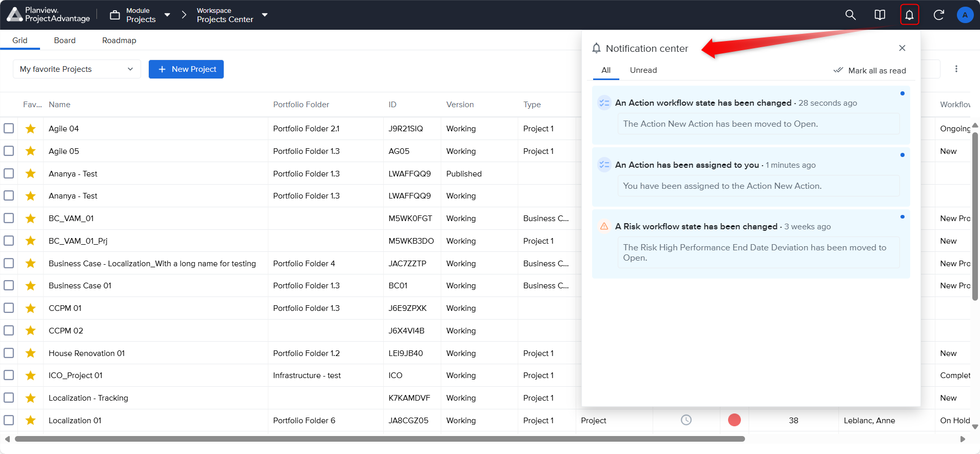Click the vertical three-dot options menu
980x454 pixels.
(956, 69)
